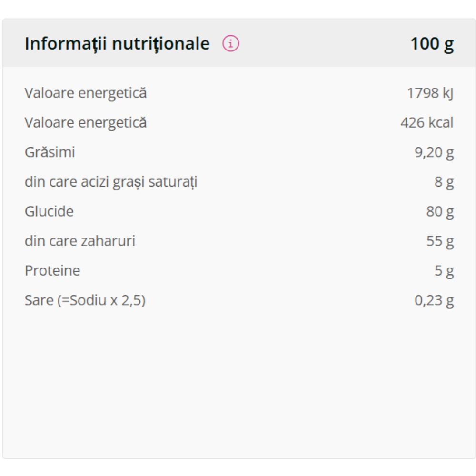This screenshot has width=476, height=476.
Task: Select the 55 g sugars value
Action: pyautogui.click(x=440, y=241)
